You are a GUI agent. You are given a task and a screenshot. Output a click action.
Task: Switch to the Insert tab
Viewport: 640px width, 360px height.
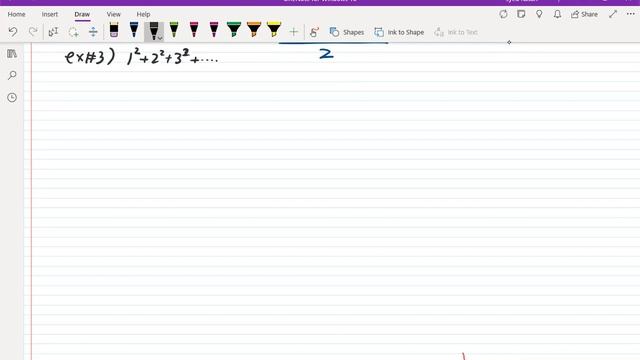pos(50,14)
